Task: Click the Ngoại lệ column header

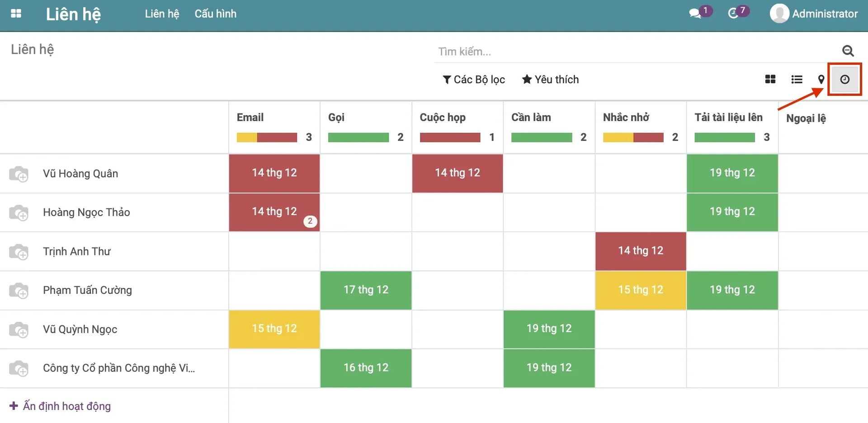Action: click(x=806, y=118)
